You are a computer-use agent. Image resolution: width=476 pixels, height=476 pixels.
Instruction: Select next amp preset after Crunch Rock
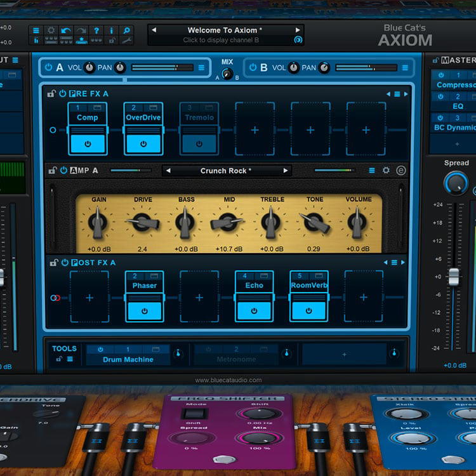click(x=286, y=171)
